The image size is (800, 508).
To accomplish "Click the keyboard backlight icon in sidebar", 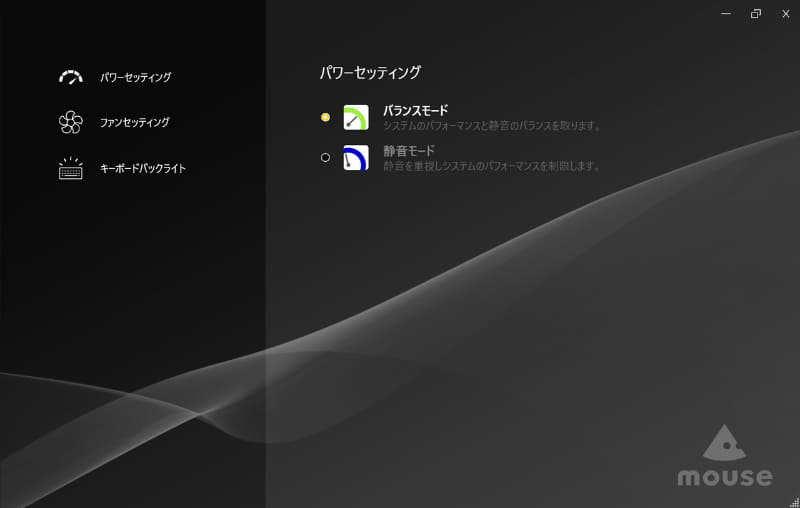I will 70,168.
